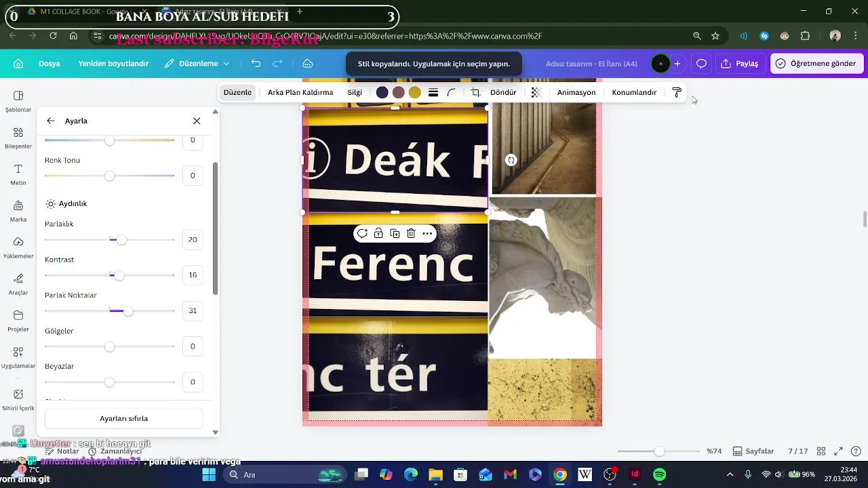Close the Ayarla adjust panel
The width and height of the screenshot is (868, 488).
click(x=197, y=121)
